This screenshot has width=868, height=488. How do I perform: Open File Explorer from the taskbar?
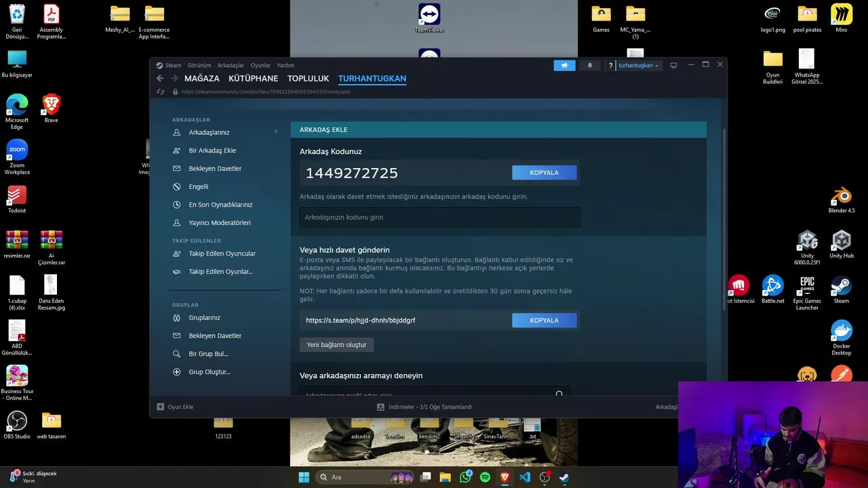(x=445, y=477)
